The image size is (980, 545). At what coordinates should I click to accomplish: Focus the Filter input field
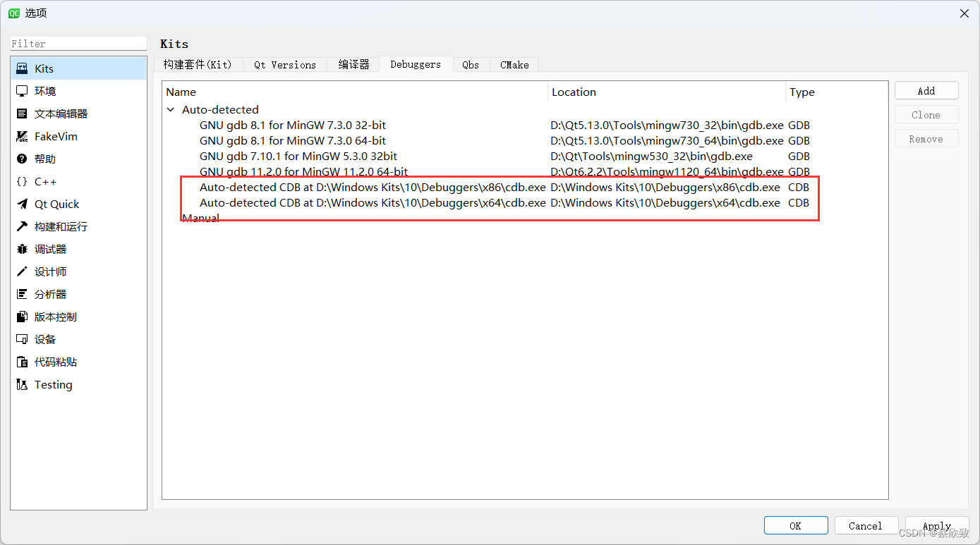click(x=78, y=44)
